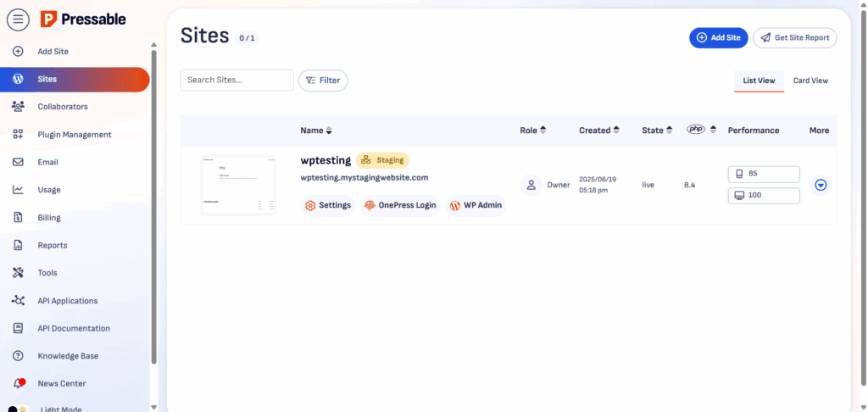Image resolution: width=868 pixels, height=412 pixels.
Task: Open WP Admin for wptesting
Action: point(476,205)
